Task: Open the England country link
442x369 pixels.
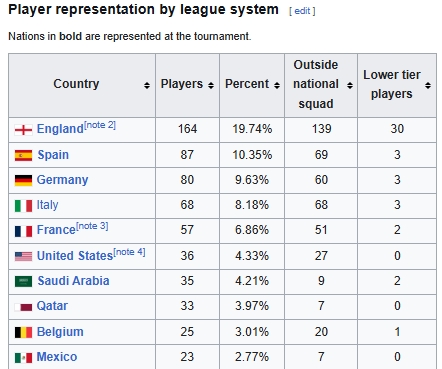Action: pos(60,129)
